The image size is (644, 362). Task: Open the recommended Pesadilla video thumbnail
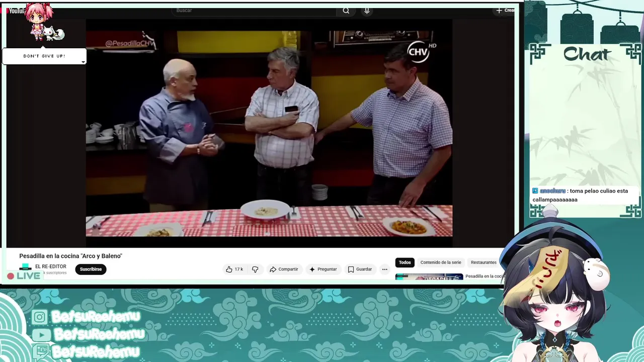tap(429, 277)
